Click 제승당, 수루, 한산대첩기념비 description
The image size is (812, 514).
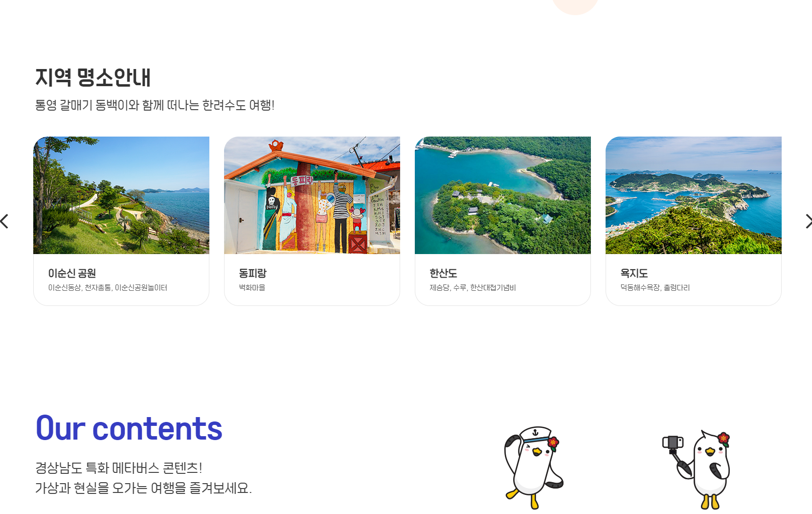tap(473, 287)
